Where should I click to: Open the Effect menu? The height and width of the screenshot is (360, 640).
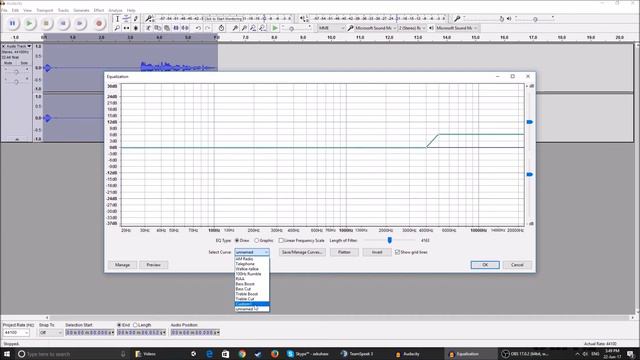click(99, 10)
